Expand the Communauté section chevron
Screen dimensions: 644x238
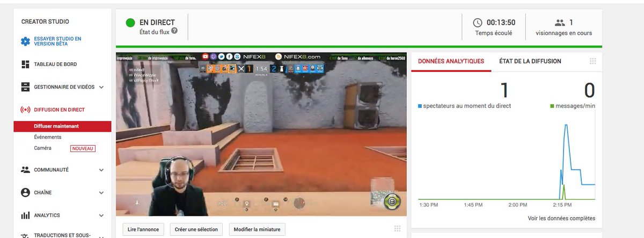(101, 170)
